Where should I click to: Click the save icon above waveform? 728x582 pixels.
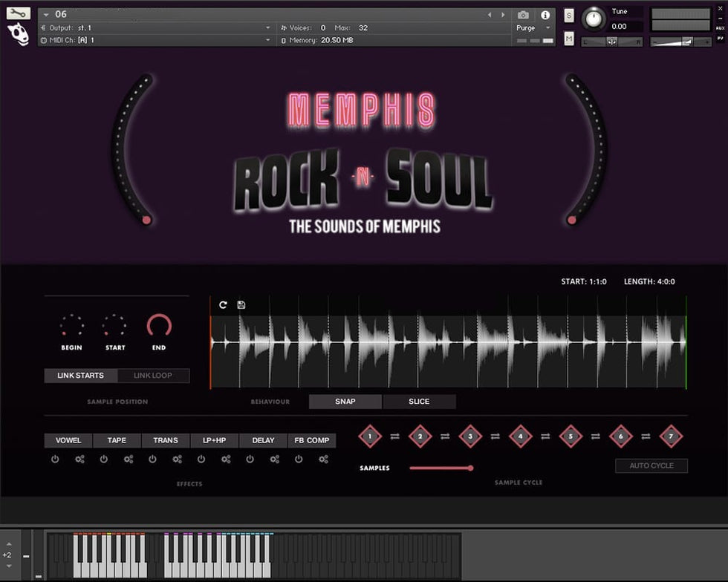pos(241,305)
